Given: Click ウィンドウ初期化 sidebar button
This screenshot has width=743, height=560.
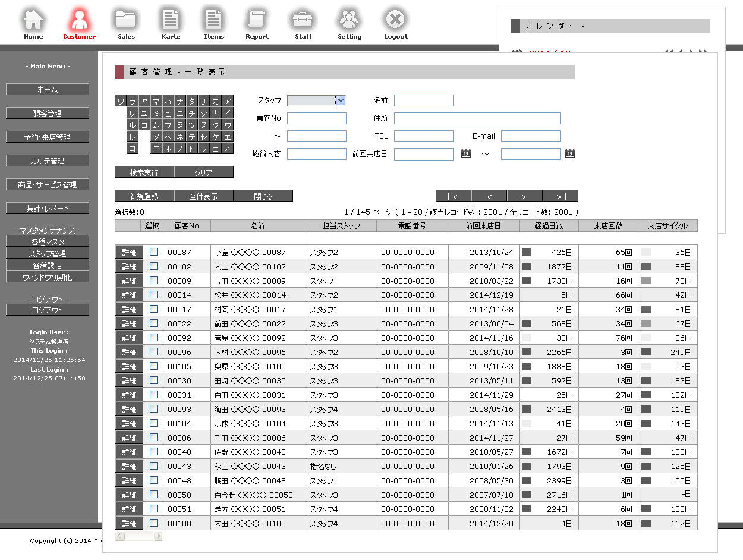Looking at the screenshot, I should 48,277.
